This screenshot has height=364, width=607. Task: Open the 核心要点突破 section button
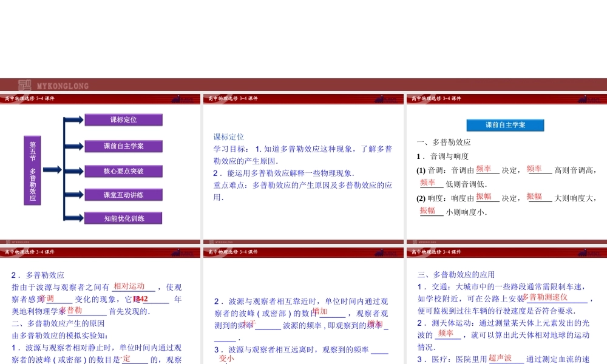point(123,171)
